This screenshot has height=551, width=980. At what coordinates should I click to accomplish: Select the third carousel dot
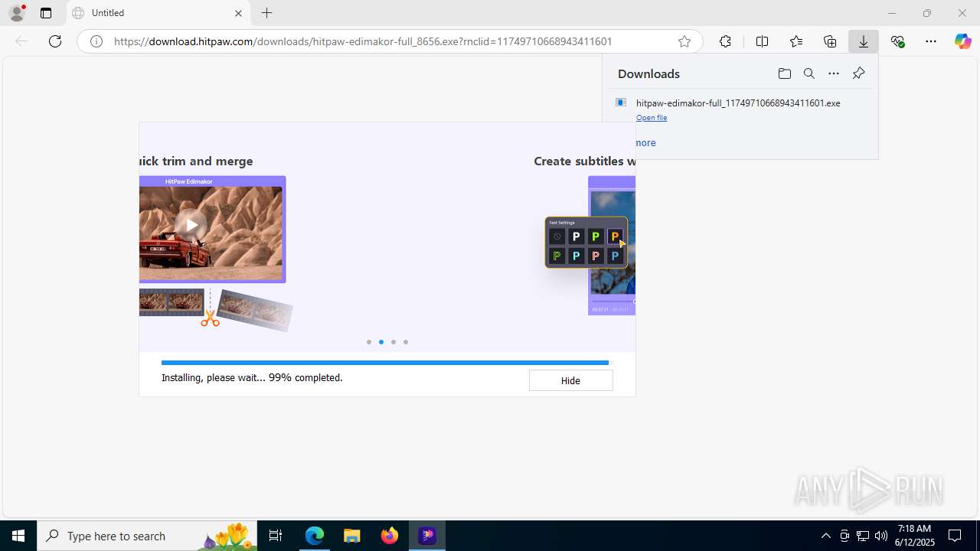(394, 342)
